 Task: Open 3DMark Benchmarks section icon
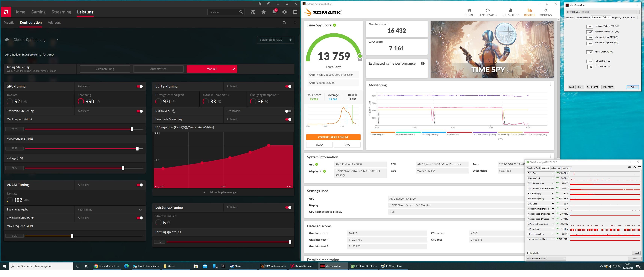(x=487, y=10)
